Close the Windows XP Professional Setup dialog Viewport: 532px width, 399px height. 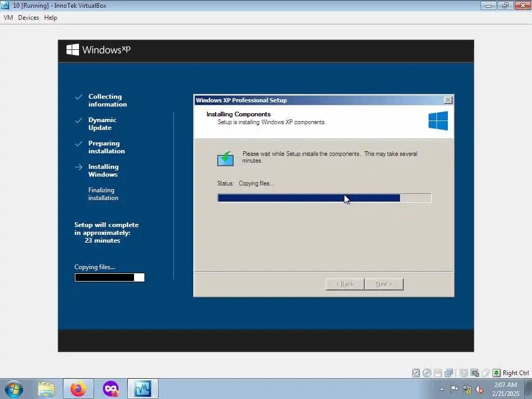click(x=448, y=100)
